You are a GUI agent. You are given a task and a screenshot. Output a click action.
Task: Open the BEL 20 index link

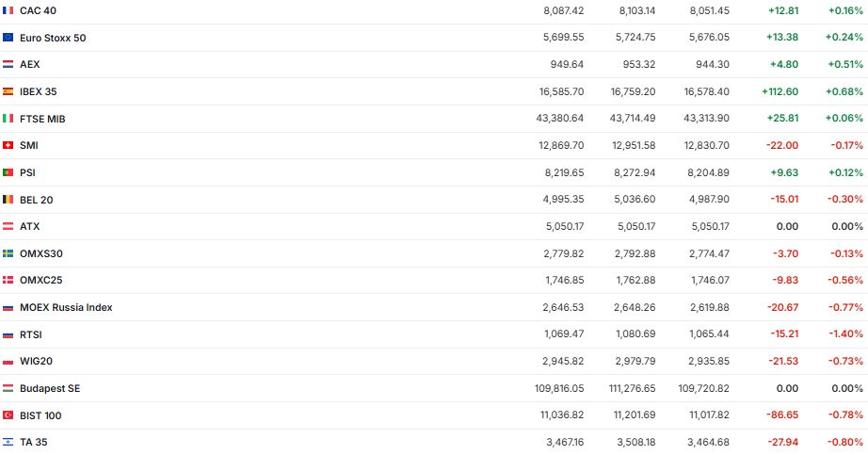pos(37,200)
